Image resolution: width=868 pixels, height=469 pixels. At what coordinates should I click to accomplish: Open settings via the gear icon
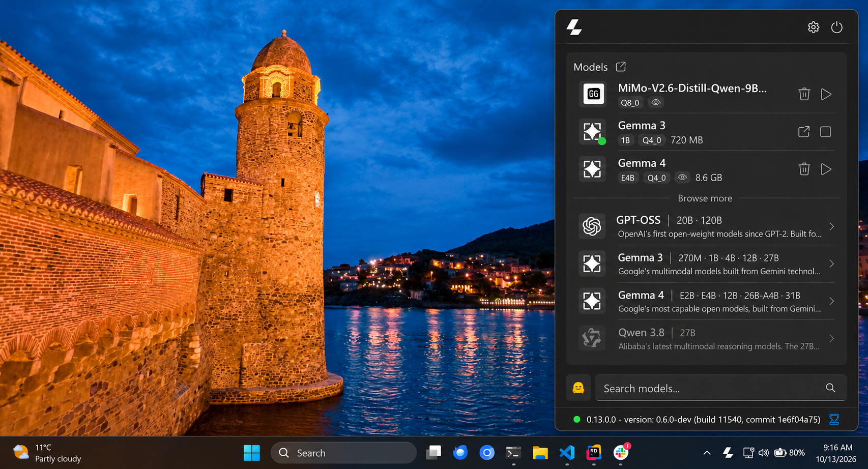(813, 27)
